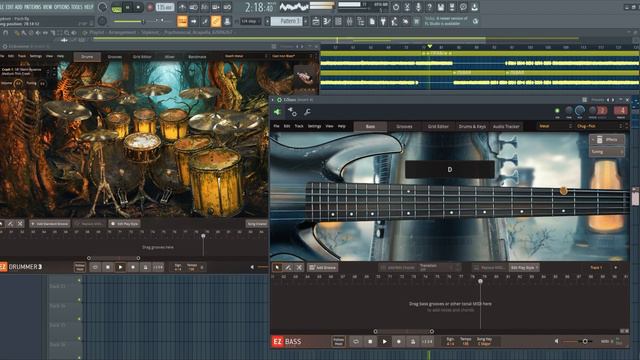Click EZdrummer play button

(120, 267)
